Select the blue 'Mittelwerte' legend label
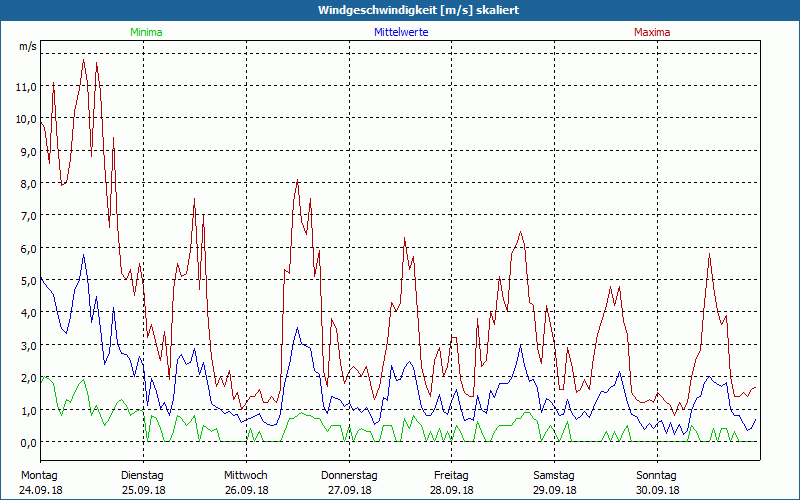Viewport: 800px width, 500px height. 401,32
